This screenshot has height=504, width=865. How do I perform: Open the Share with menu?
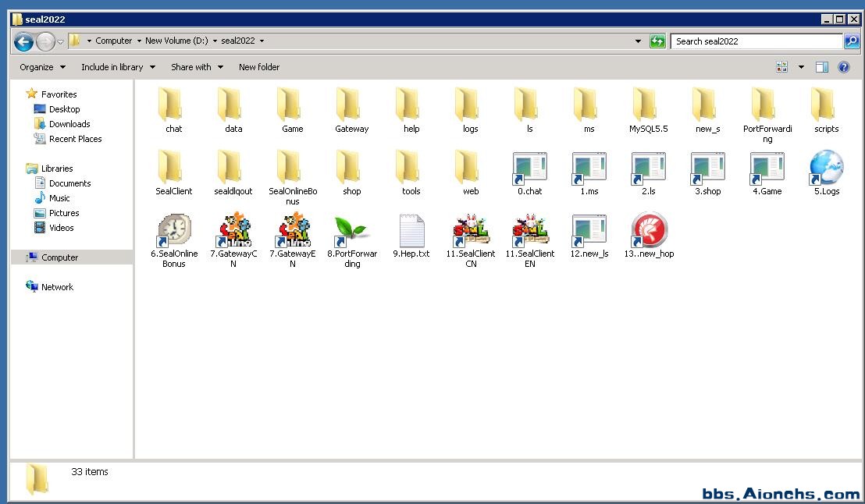(x=197, y=67)
